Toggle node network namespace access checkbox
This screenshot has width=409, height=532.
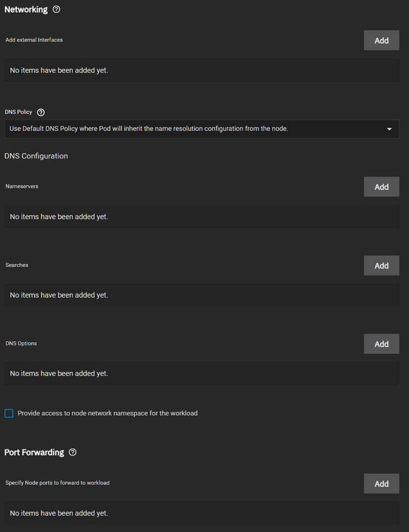click(x=9, y=413)
